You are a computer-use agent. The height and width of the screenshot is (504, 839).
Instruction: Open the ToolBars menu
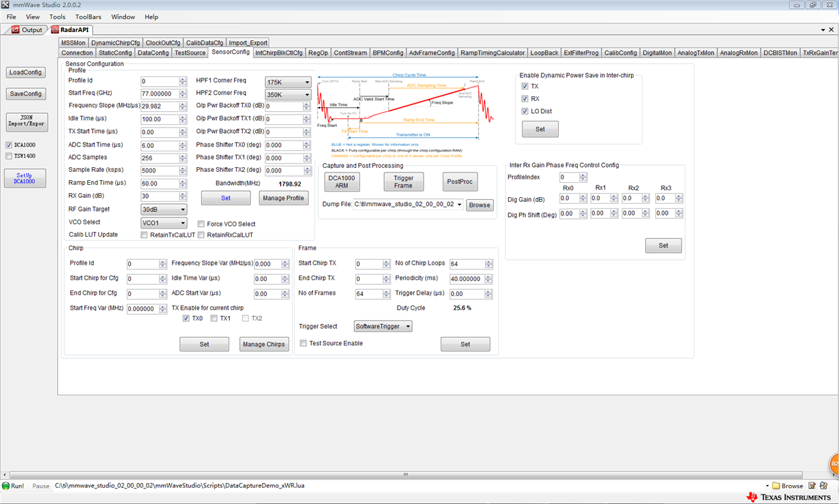coord(88,16)
